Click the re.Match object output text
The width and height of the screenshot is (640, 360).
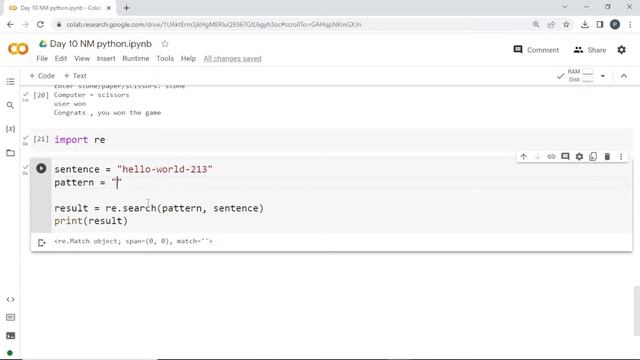[x=133, y=241]
